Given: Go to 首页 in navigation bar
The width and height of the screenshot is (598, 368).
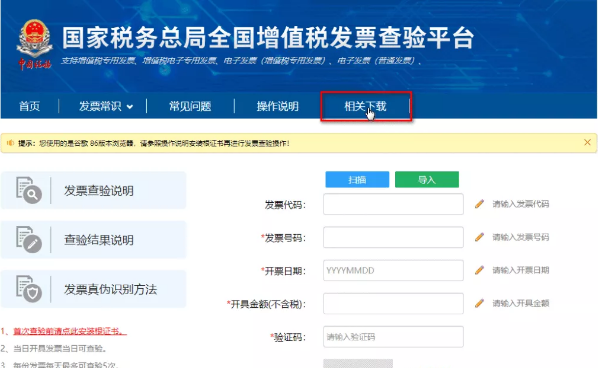Looking at the screenshot, I should tap(30, 106).
